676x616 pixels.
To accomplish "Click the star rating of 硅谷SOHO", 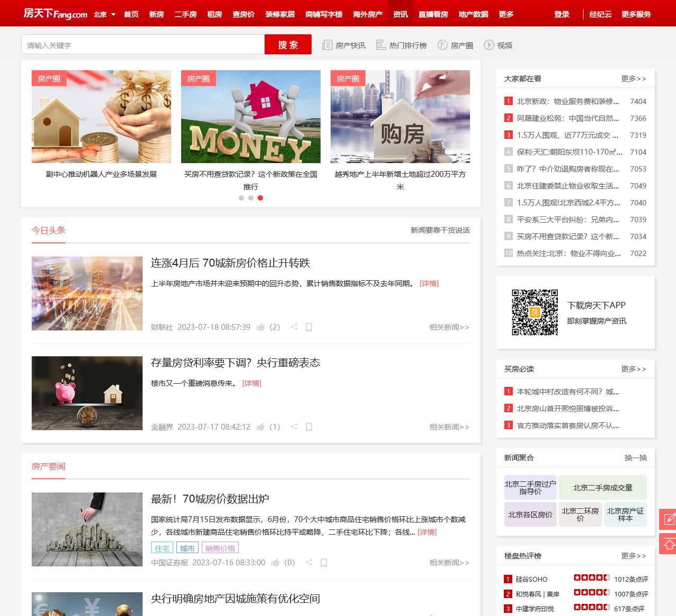I will [592, 578].
